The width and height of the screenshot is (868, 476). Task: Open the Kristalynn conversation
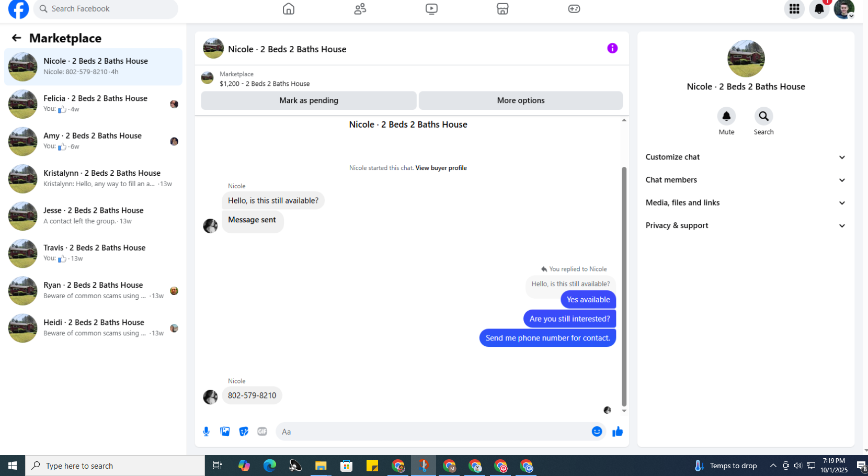pos(93,178)
